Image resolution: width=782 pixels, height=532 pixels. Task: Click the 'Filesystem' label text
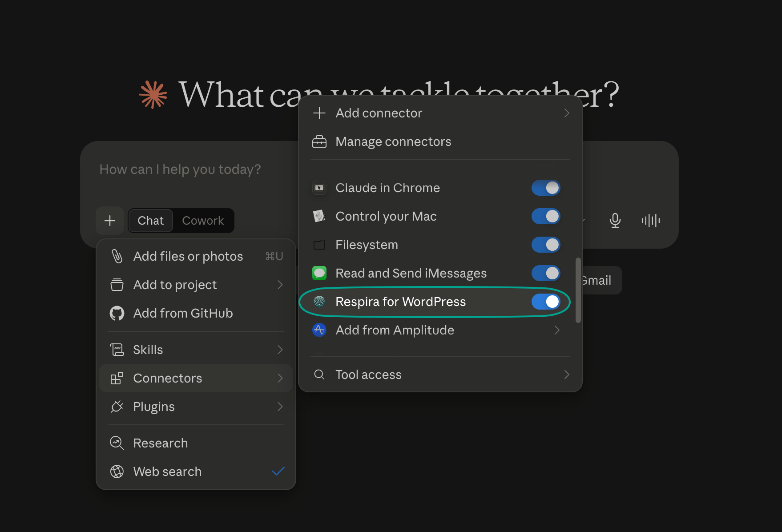pyautogui.click(x=367, y=245)
